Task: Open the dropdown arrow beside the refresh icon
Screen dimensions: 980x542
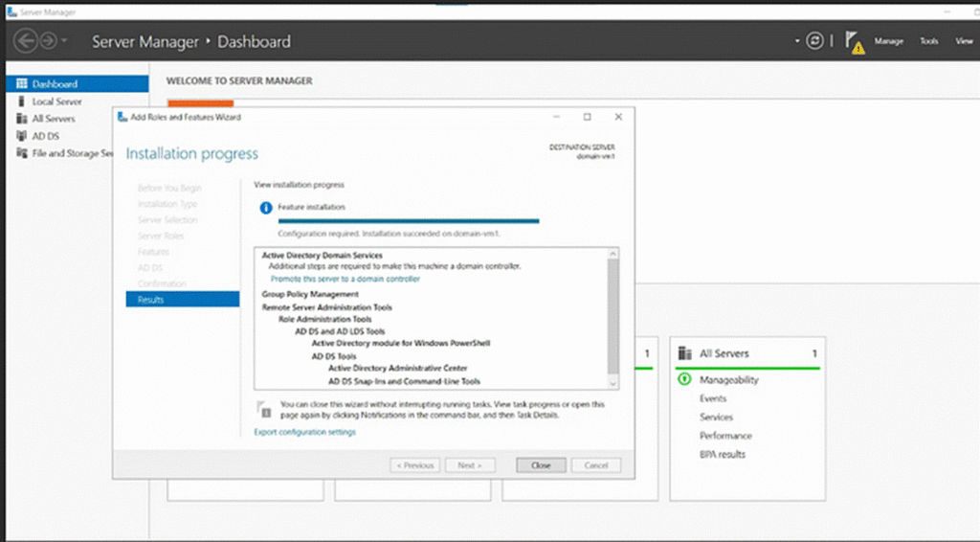Action: (796, 42)
